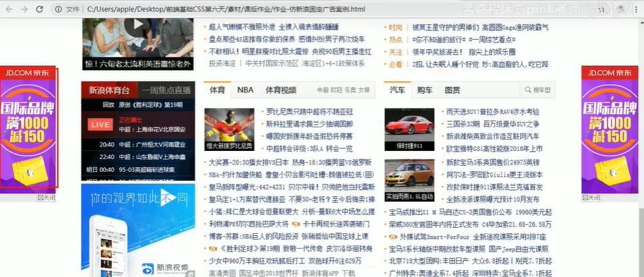This screenshot has height=277, width=644.
Task: Select the 汽车 tab
Action: click(397, 90)
